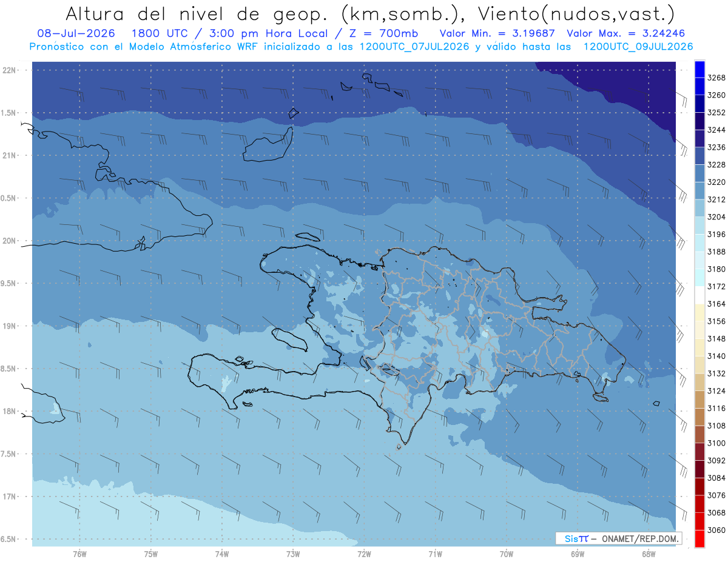This screenshot has width=728, height=562.
Task: Click the colorbar label '3148'
Action: point(716,339)
